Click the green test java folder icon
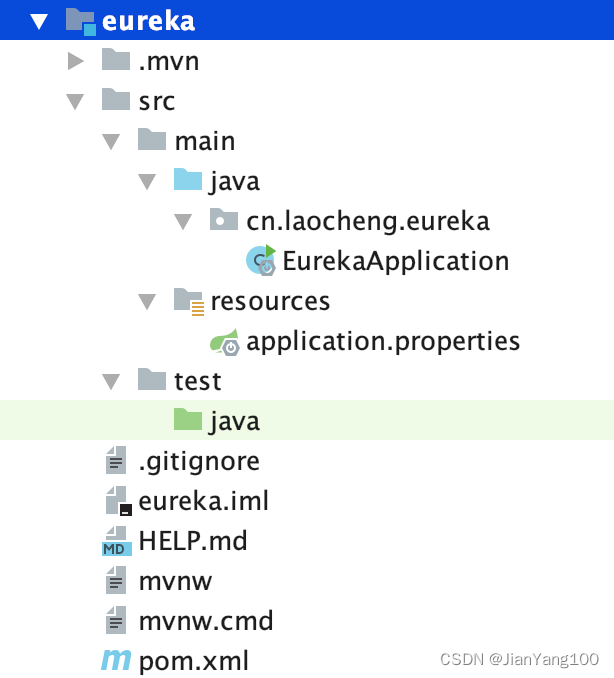The height and width of the screenshot is (678, 614). (188, 419)
